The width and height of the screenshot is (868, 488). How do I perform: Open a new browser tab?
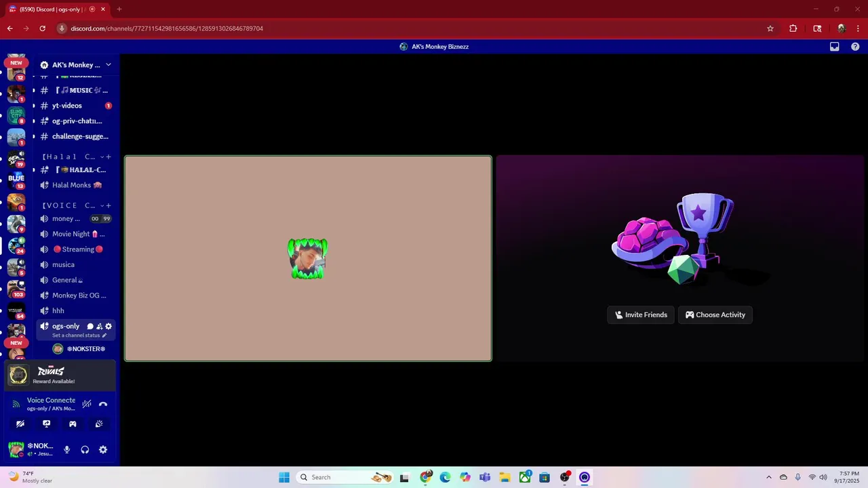[119, 9]
